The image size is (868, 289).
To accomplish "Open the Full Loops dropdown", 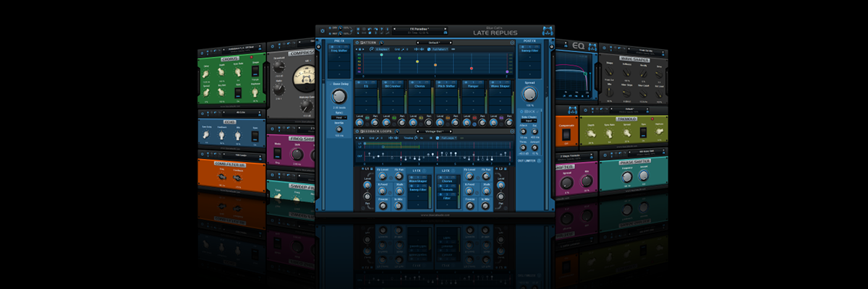I will tap(448, 138).
